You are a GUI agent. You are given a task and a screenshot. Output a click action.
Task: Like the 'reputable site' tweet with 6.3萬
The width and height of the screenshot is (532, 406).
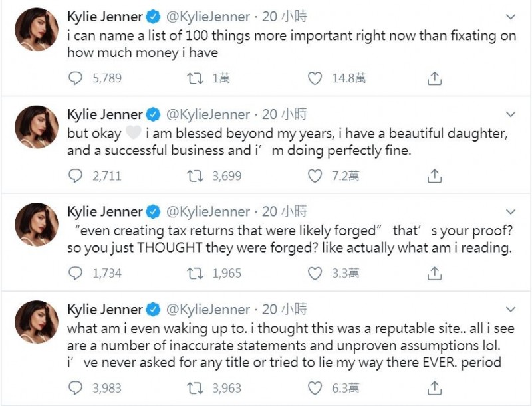pyautogui.click(x=315, y=388)
